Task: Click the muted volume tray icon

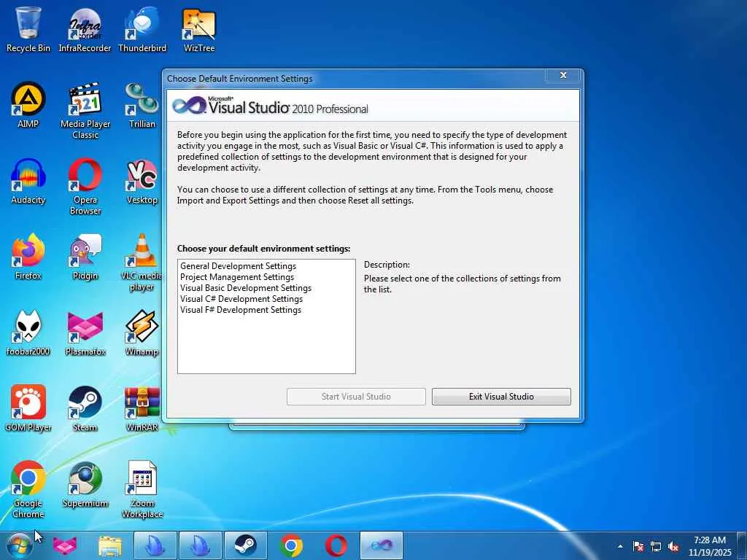Action: point(673,546)
